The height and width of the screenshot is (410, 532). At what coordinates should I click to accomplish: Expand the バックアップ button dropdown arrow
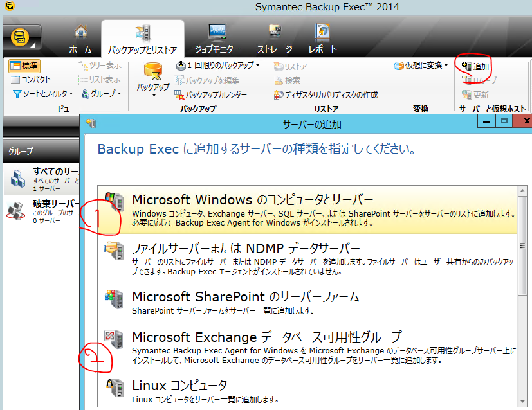tap(154, 96)
